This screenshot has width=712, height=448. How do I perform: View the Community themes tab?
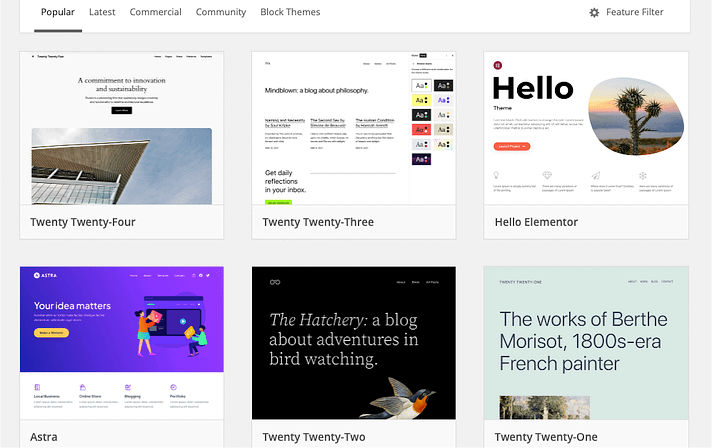click(221, 12)
